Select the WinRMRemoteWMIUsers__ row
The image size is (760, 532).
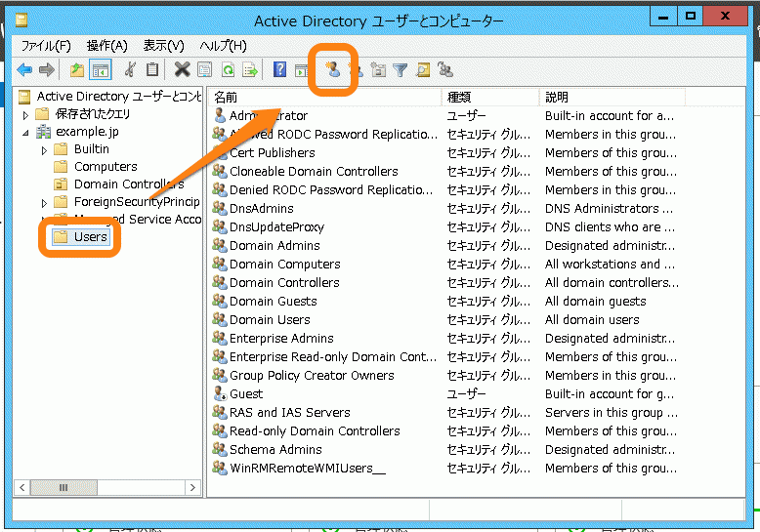coord(308,468)
